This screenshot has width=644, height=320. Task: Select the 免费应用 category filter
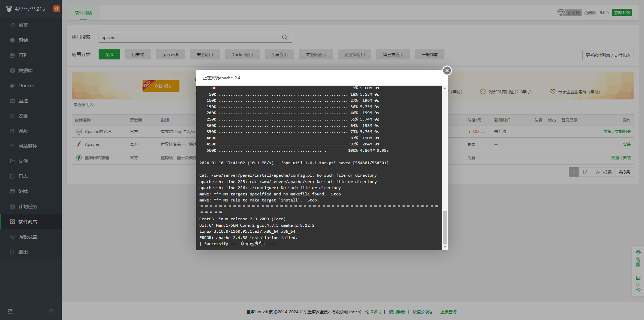point(279,54)
